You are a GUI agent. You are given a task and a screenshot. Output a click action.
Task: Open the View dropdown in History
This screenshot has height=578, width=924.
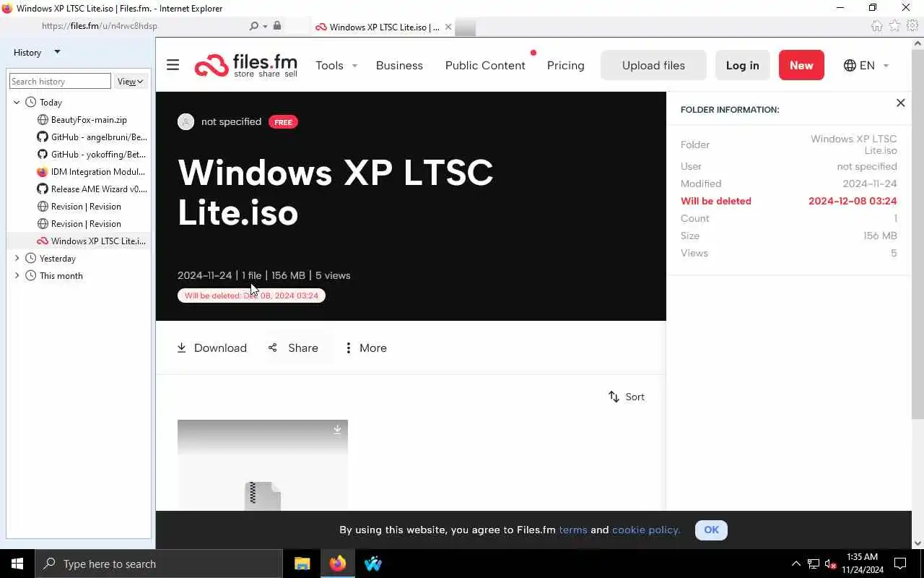131,81
